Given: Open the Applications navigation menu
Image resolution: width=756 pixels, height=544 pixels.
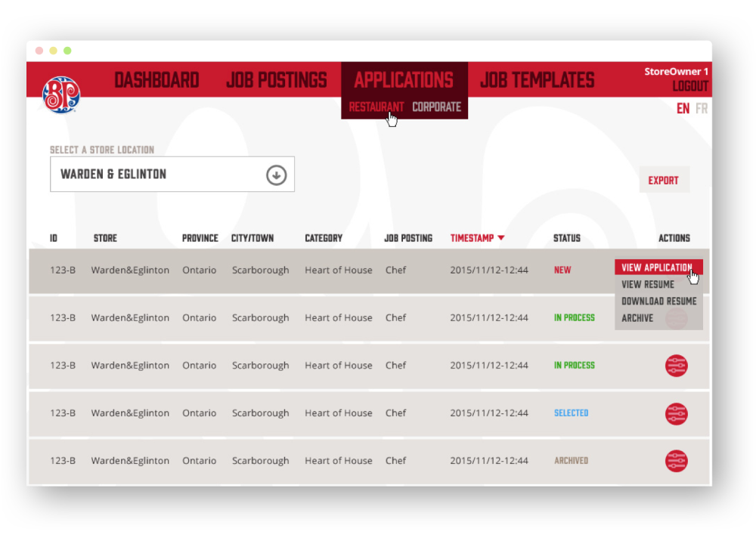Looking at the screenshot, I should pos(404,80).
